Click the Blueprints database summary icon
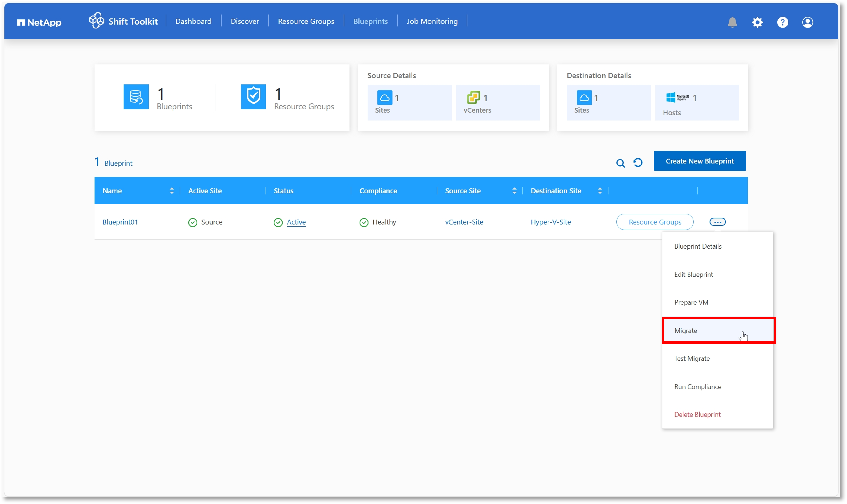Screen dimensions: 847x504 pos(136,97)
